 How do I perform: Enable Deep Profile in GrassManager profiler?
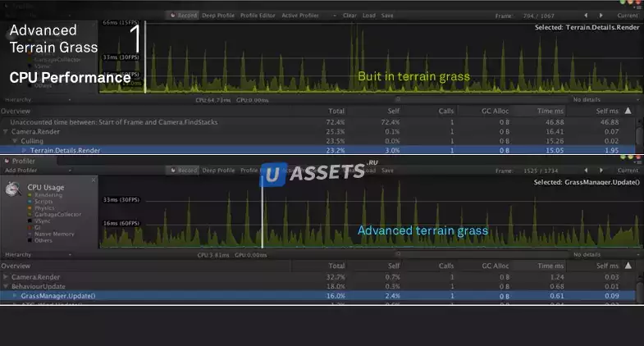pos(218,170)
